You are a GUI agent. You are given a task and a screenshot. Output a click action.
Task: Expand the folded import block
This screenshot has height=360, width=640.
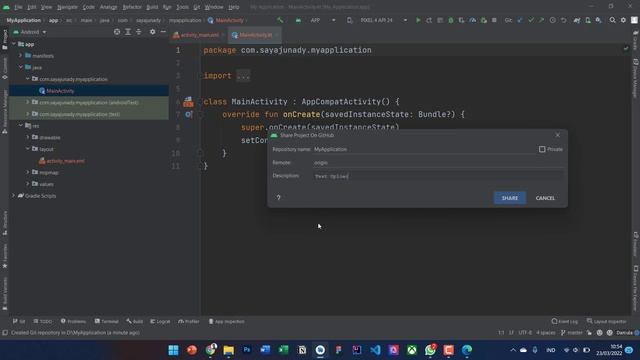click(x=243, y=76)
